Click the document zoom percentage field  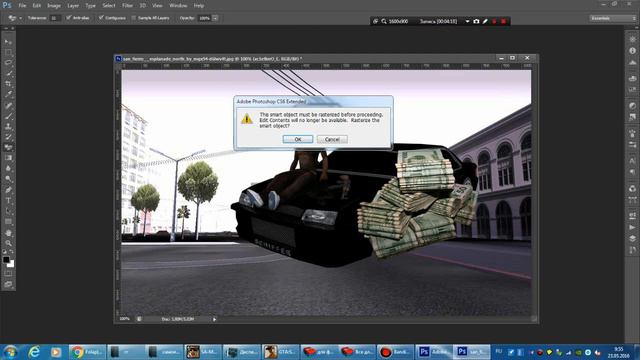pyautogui.click(x=125, y=319)
